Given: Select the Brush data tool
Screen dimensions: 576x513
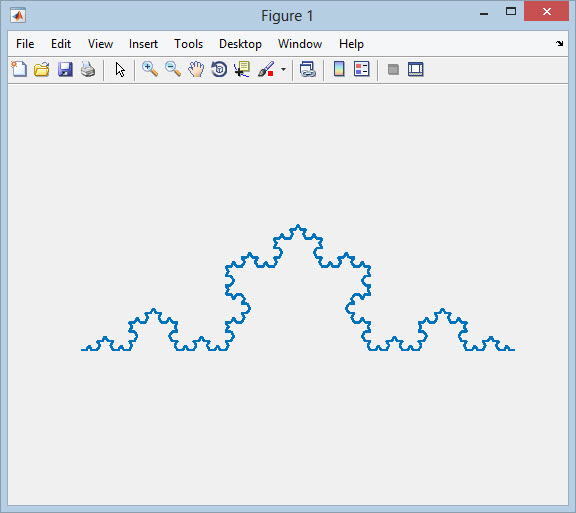Looking at the screenshot, I should (266, 69).
